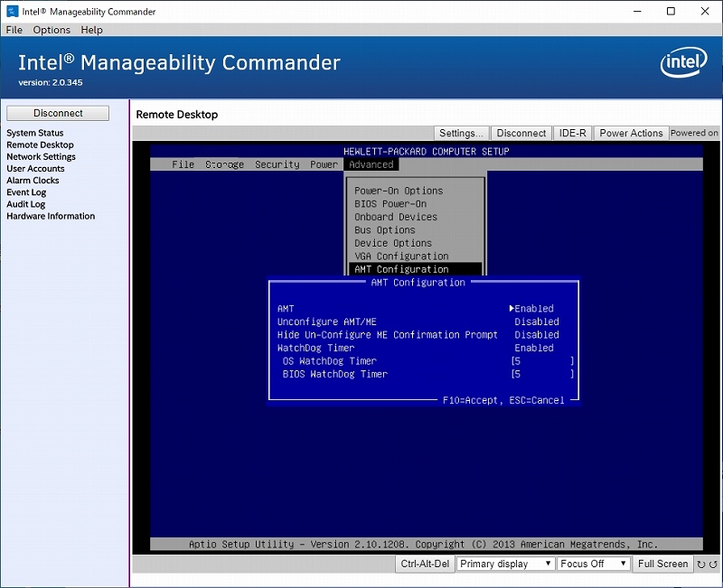Image resolution: width=723 pixels, height=588 pixels.
Task: Send Ctrl-Alt-Del to remote machine
Action: pos(425,564)
